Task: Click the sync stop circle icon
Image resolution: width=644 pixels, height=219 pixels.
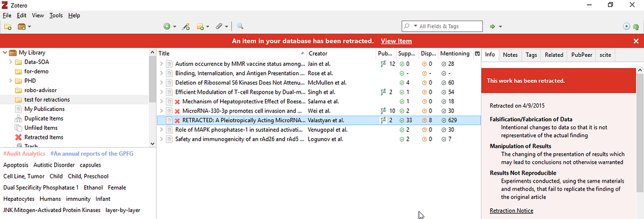Action: pyautogui.click(x=626, y=26)
